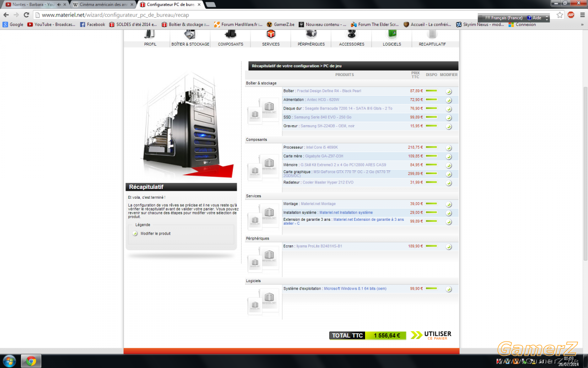Modify the Boîtier Fractal Design Define R4
Viewport: 588px width, 368px height.
tap(448, 92)
